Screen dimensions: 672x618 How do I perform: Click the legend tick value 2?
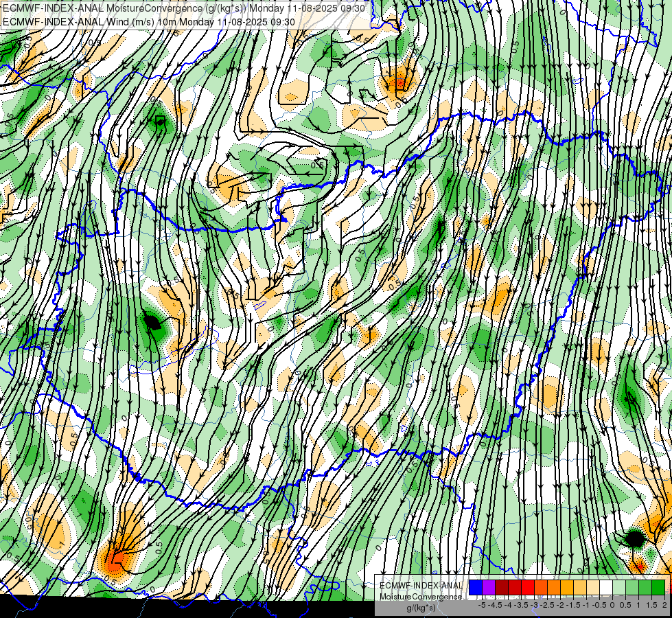(x=664, y=605)
